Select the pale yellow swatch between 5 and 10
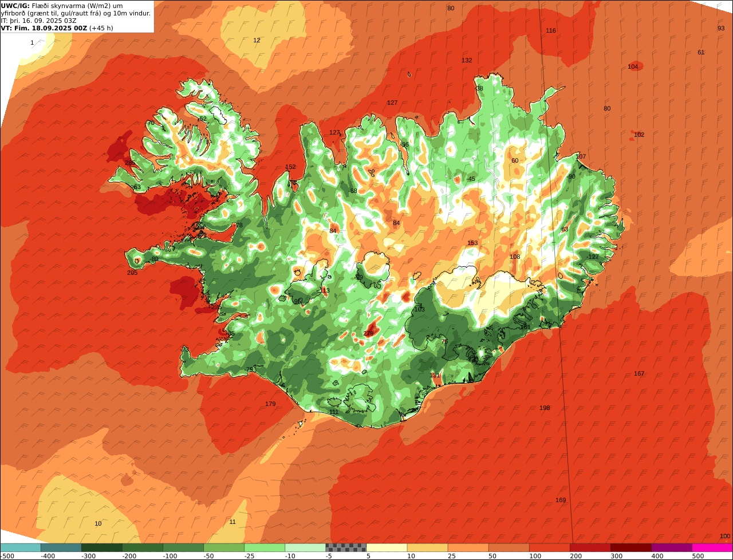 point(387,547)
